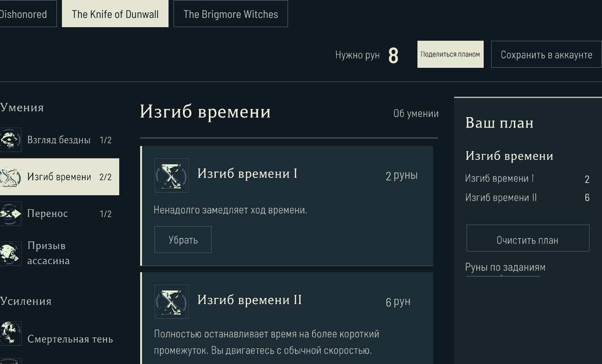Click the 6 рун cost label
The width and height of the screenshot is (602, 364).
pyautogui.click(x=398, y=302)
